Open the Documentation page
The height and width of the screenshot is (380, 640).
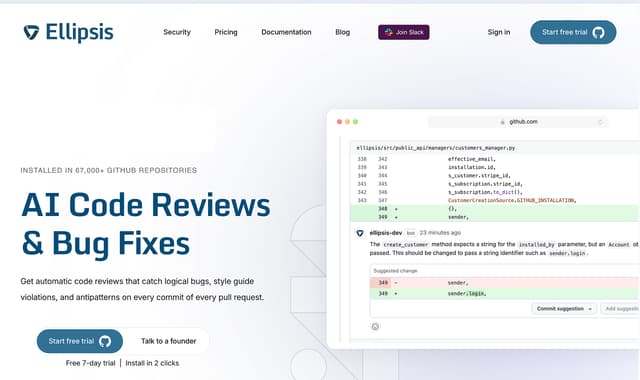[x=286, y=32]
